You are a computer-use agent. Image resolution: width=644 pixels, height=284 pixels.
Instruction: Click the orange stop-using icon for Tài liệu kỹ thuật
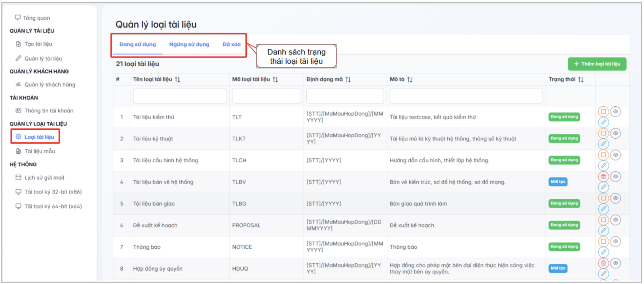[603, 133]
